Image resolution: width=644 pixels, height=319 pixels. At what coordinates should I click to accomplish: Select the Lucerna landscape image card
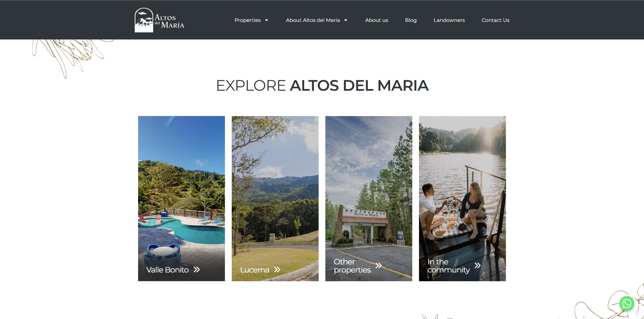(275, 199)
